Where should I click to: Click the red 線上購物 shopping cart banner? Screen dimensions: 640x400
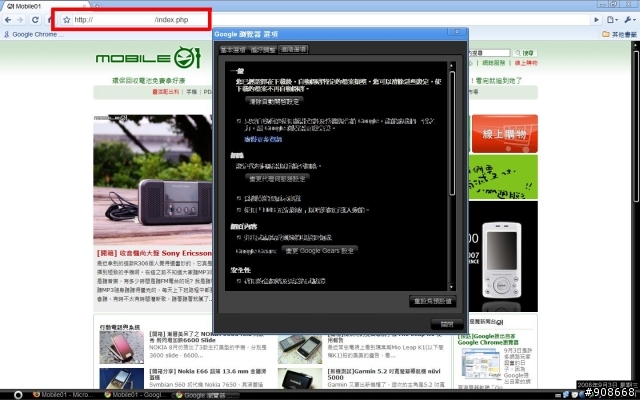[504, 133]
